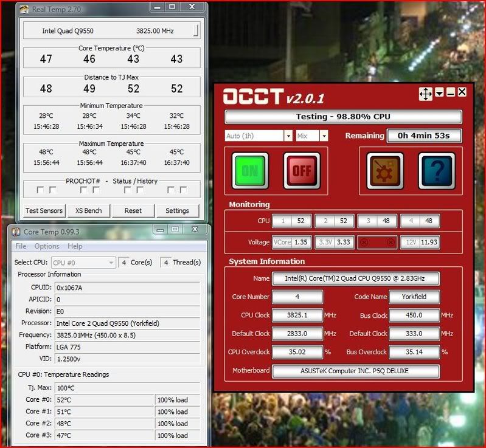Toggle second PROCHOT checkbox for core 1

coord(53,190)
